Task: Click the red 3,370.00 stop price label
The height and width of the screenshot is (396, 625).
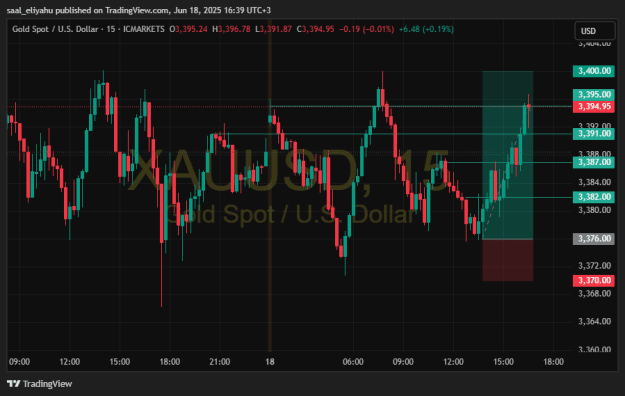Action: click(x=594, y=281)
